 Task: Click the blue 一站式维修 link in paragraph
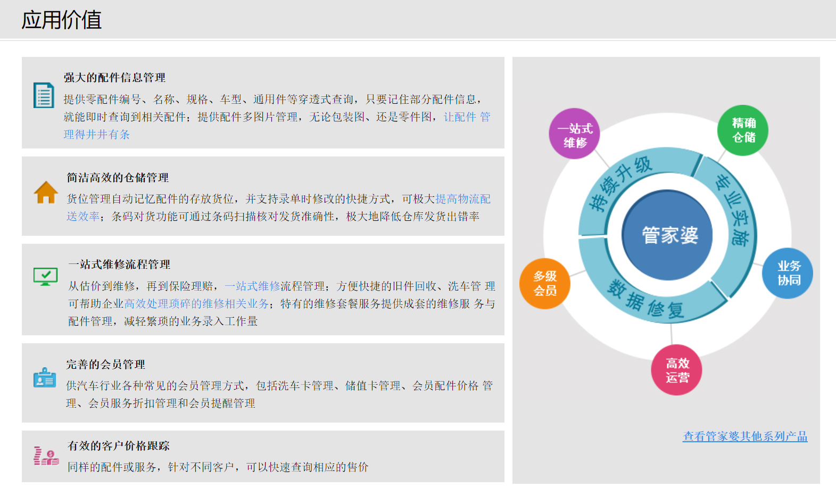[x=252, y=286]
